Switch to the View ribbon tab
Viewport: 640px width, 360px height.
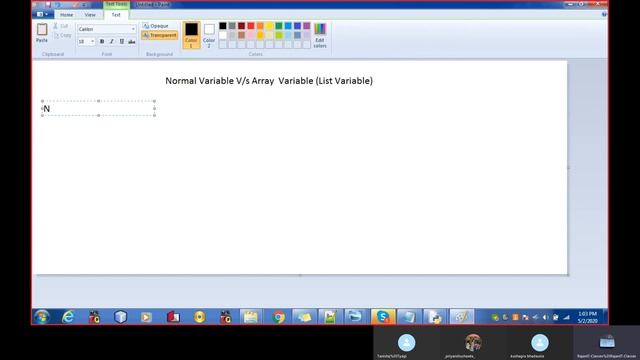[x=90, y=15]
